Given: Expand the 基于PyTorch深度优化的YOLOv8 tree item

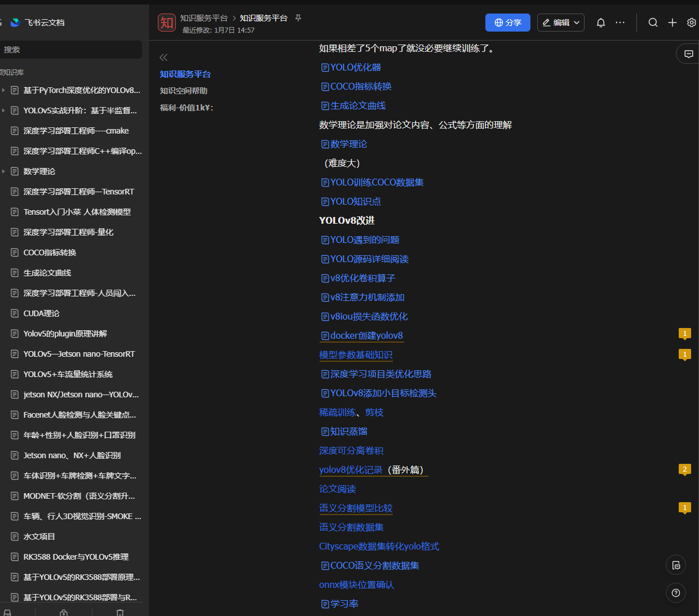Looking at the screenshot, I should coord(5,90).
